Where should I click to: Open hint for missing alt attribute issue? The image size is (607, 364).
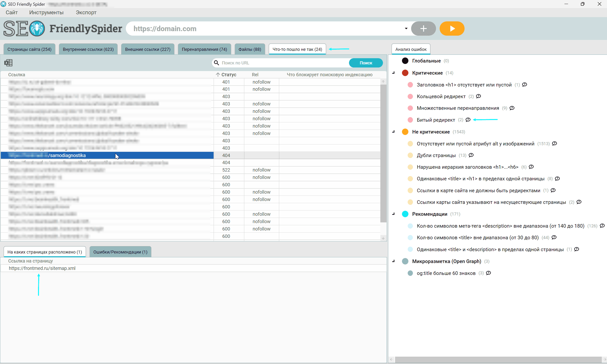[555, 144]
